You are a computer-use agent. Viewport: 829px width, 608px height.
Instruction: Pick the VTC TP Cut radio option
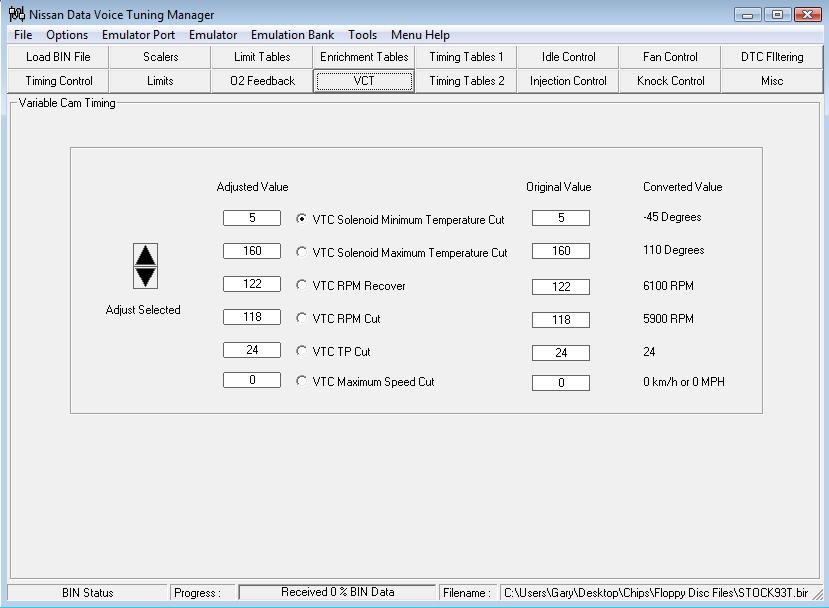302,352
